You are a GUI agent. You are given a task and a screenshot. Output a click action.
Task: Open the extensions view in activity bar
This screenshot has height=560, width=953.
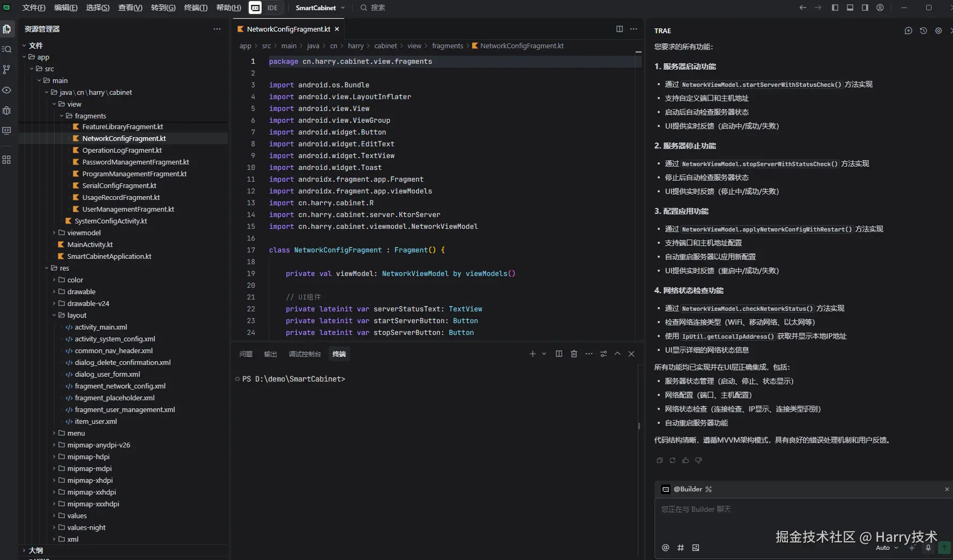pos(6,160)
